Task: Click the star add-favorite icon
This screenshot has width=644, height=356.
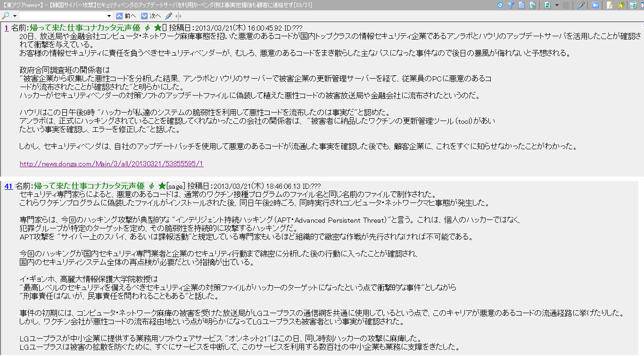Action: pos(621,5)
